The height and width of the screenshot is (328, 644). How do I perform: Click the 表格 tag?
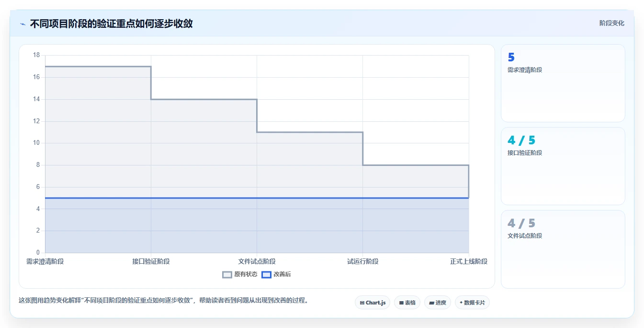pos(407,303)
